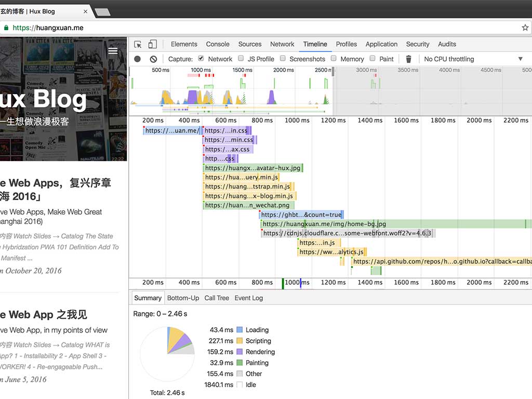The width and height of the screenshot is (532, 399).
Task: Select the cdnjs cloudflare webfont.woff2 request
Action: coord(348,233)
